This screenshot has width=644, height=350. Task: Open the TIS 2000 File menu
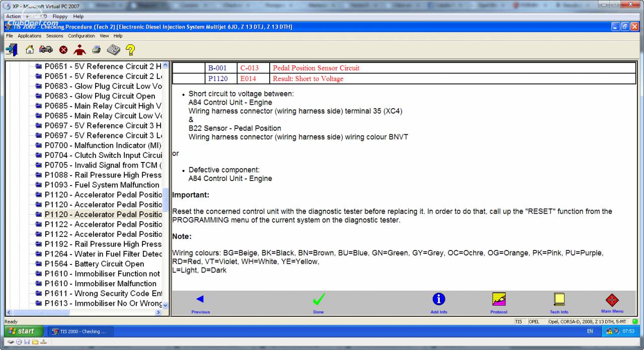click(x=10, y=36)
